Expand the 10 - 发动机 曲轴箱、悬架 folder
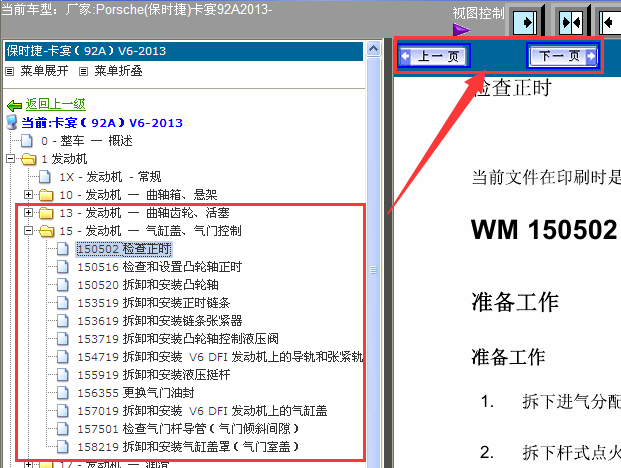The image size is (621, 468). pos(28,194)
